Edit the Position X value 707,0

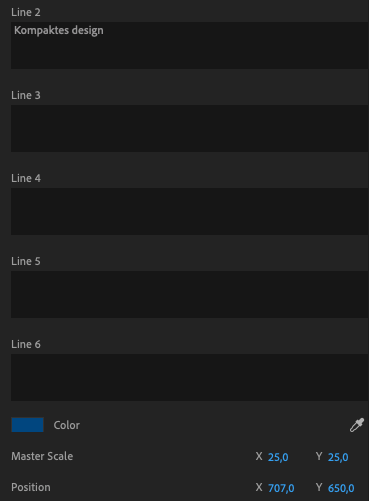281,488
